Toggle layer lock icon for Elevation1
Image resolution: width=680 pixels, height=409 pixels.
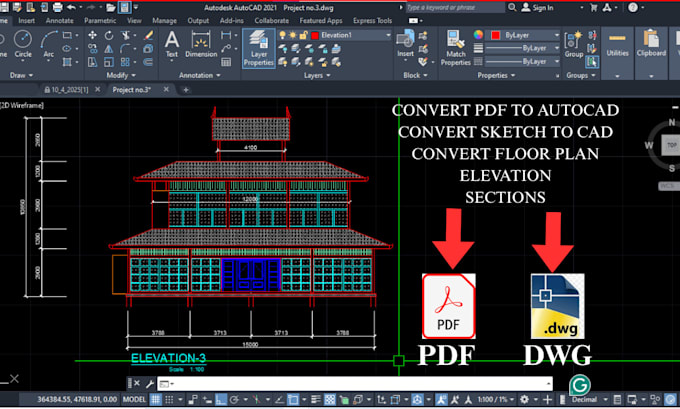(304, 35)
